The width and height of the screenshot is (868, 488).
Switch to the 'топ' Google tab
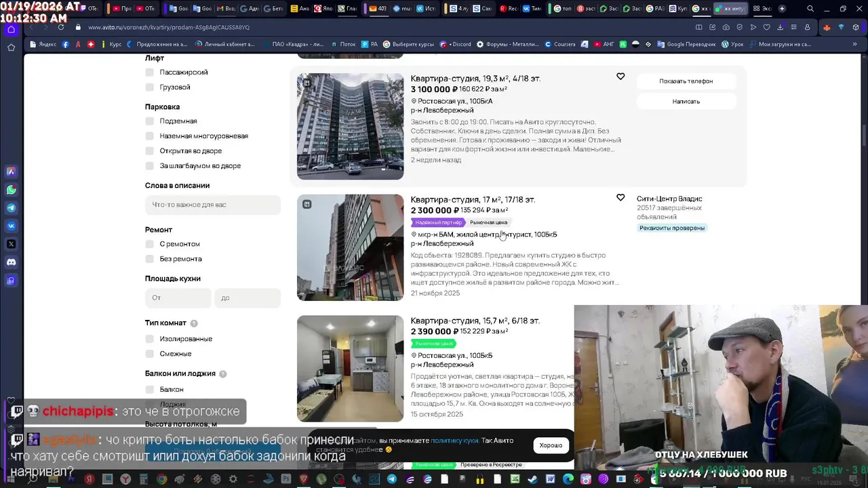[x=563, y=9]
